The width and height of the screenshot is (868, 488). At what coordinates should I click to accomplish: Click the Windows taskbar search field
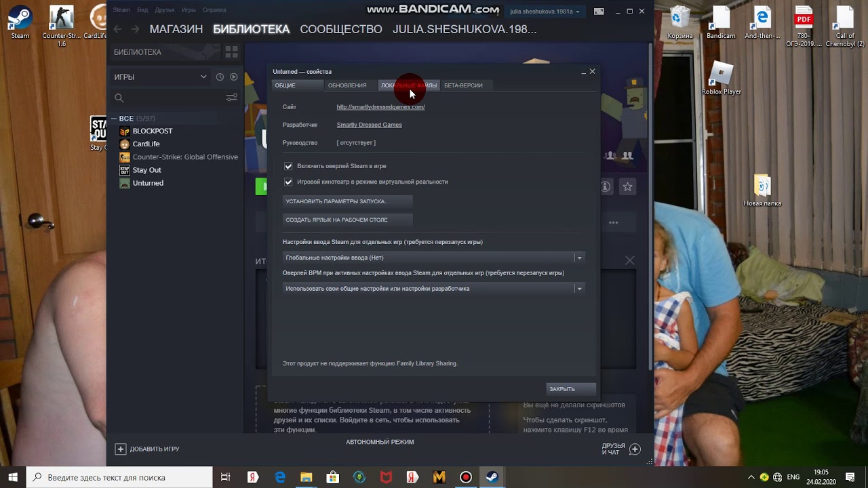119,477
